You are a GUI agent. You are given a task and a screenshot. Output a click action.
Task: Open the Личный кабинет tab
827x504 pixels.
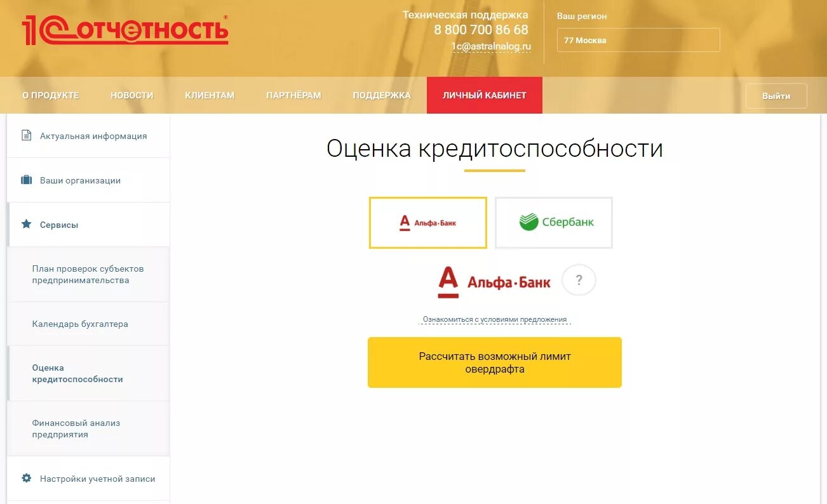pyautogui.click(x=485, y=95)
